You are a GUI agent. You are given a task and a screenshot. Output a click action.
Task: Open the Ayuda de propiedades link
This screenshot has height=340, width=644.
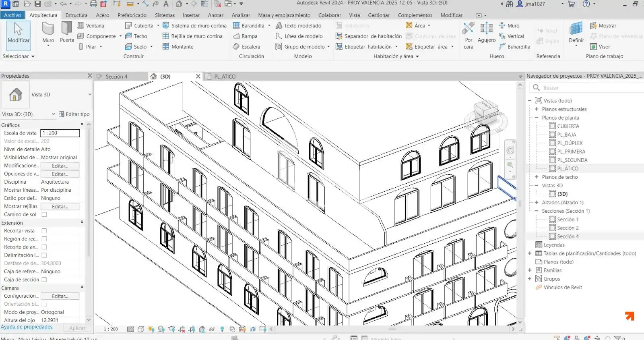(27, 327)
